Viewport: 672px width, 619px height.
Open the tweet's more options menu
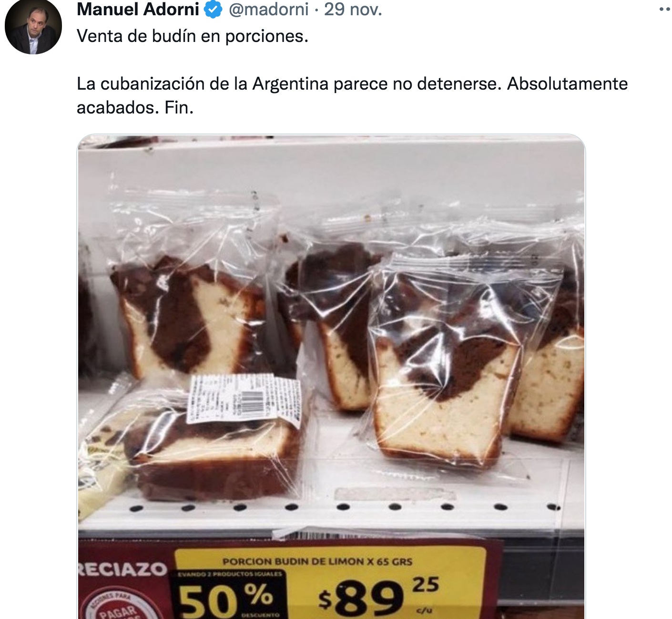pos(665,9)
